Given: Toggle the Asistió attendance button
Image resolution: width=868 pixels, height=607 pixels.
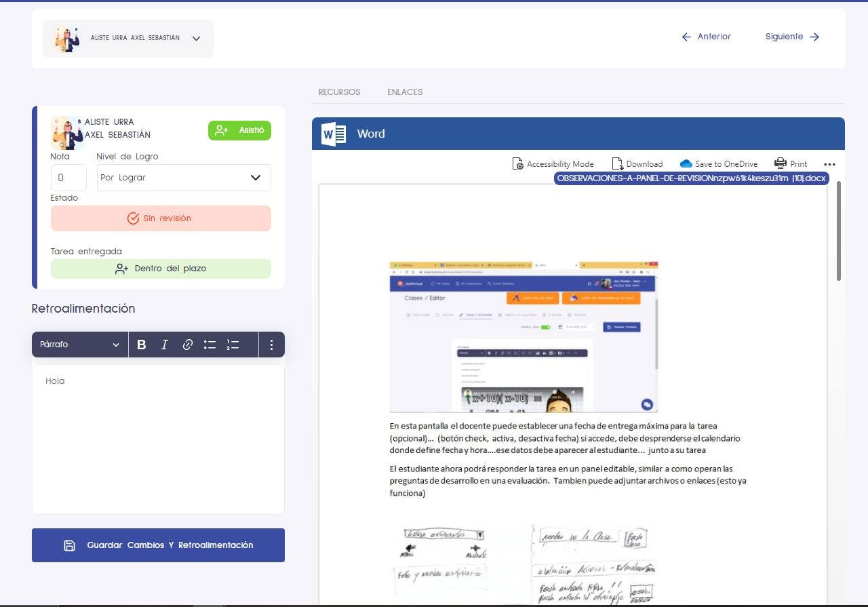Looking at the screenshot, I should pyautogui.click(x=239, y=131).
